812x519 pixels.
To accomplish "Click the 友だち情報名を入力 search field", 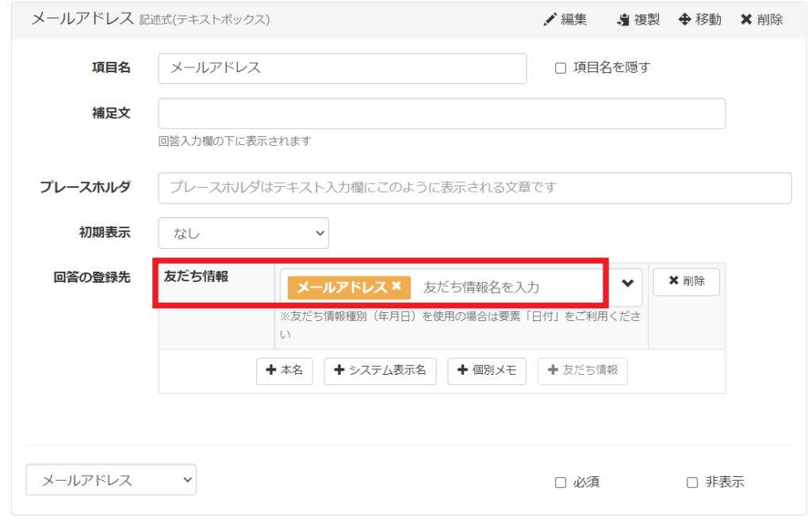I will point(507,287).
